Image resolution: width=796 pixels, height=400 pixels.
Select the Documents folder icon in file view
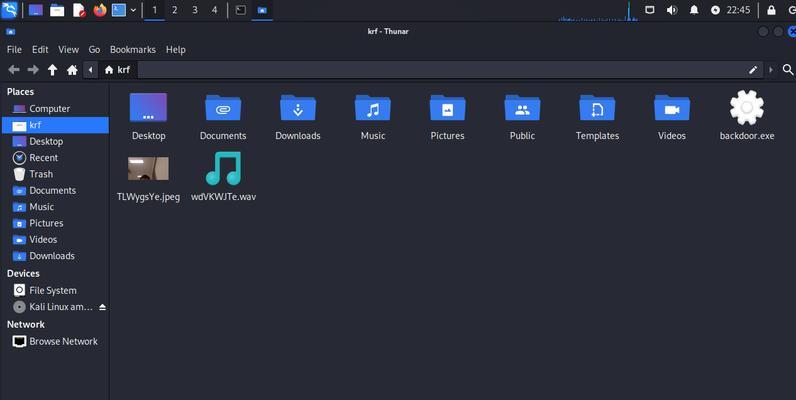point(223,107)
